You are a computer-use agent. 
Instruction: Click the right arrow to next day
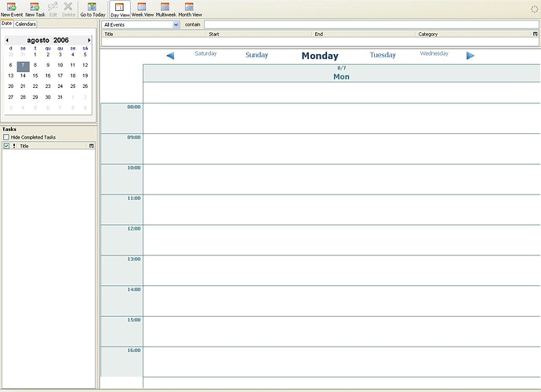470,56
